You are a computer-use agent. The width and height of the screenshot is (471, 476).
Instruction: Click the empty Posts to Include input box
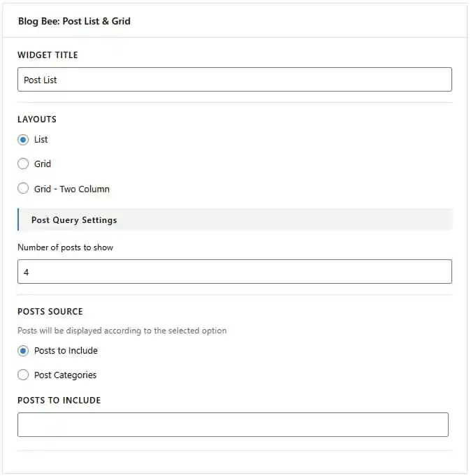point(233,424)
